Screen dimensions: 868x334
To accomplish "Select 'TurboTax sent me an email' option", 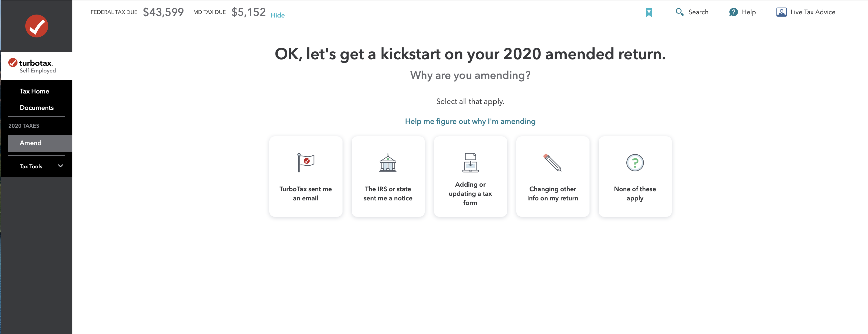I will click(x=306, y=193).
